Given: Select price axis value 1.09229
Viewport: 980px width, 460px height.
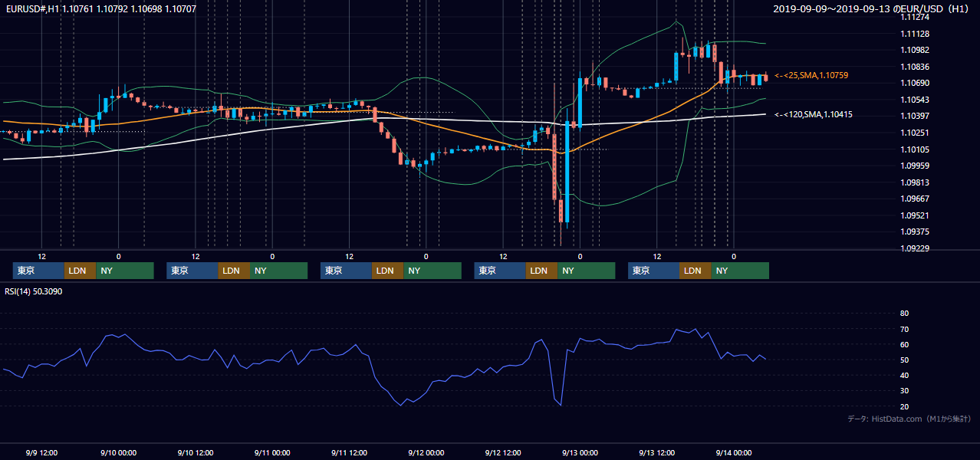Looking at the screenshot, I should 915,248.
